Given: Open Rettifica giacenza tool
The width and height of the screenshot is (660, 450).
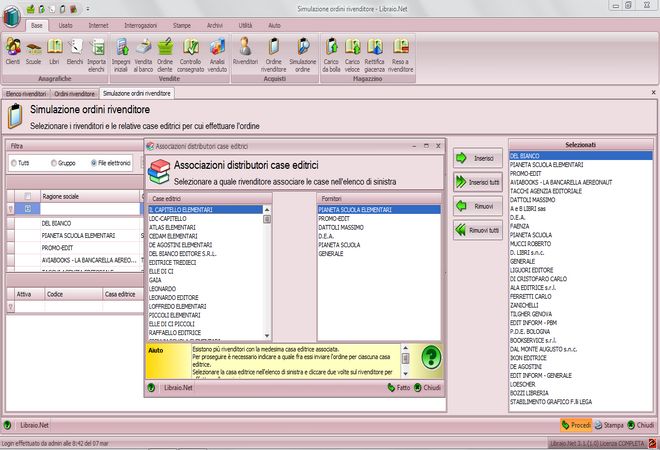Looking at the screenshot, I should [375, 55].
